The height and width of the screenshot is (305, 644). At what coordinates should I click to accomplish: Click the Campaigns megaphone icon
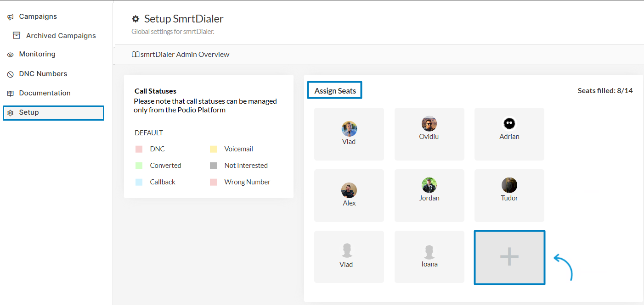coord(11,17)
